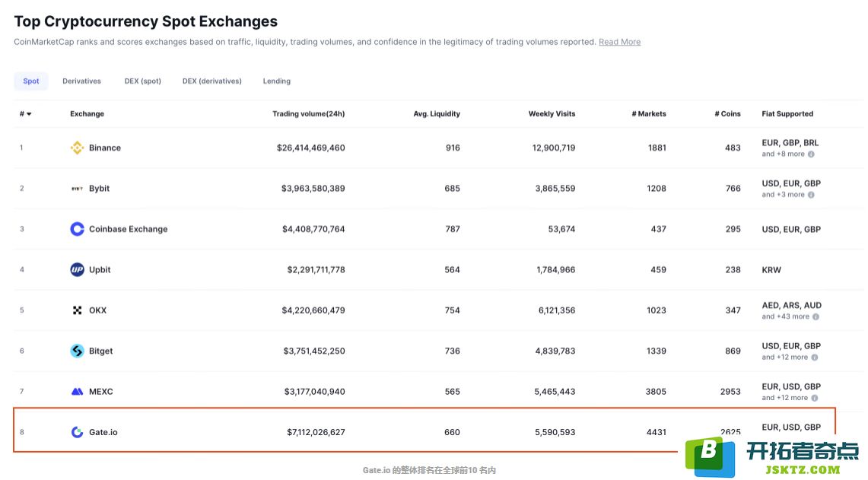
Task: Open the OKX exchange link
Action: click(x=97, y=310)
